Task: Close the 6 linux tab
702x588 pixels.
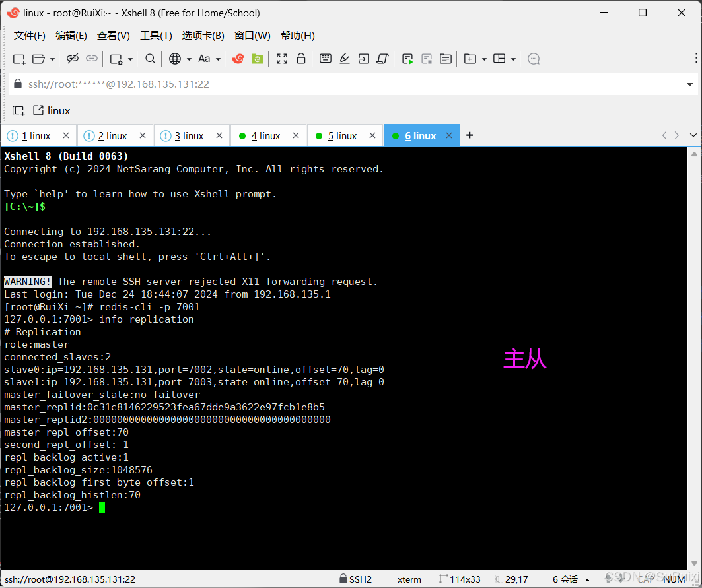Action: pyautogui.click(x=448, y=135)
